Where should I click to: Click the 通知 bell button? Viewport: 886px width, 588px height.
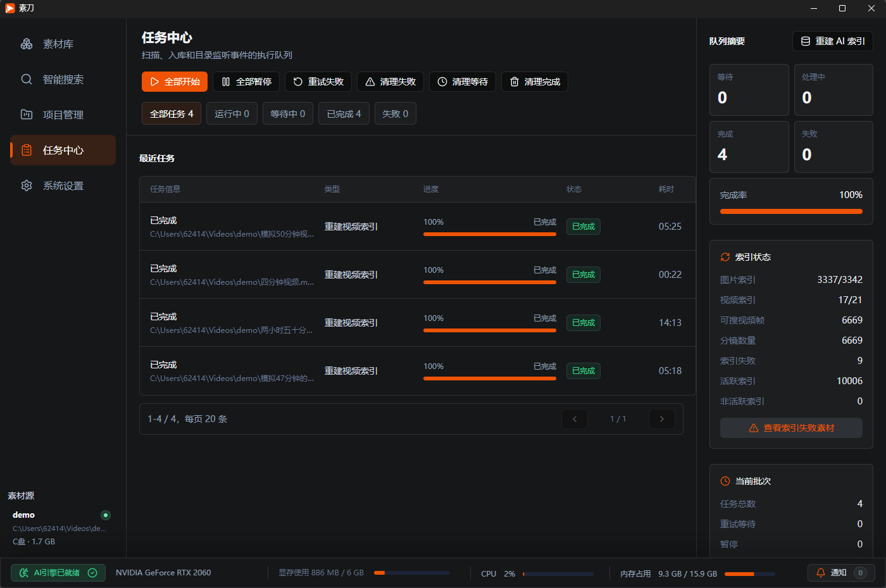841,573
